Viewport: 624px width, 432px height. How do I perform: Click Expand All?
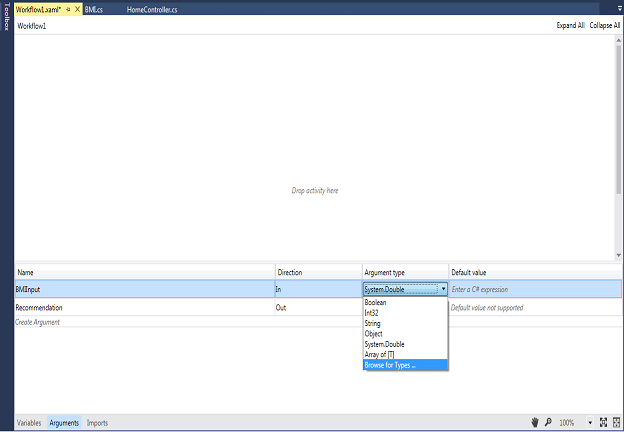(x=570, y=25)
